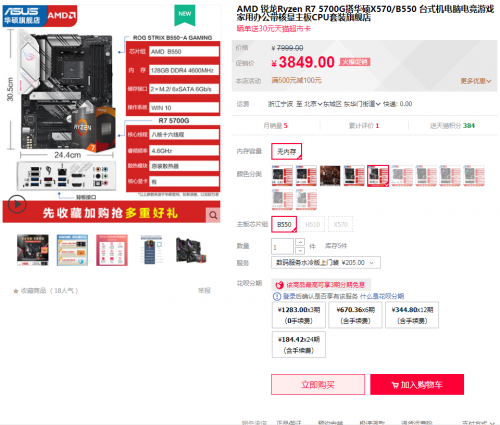Choose ¥344.80 x12 installment plan

[x=412, y=315]
